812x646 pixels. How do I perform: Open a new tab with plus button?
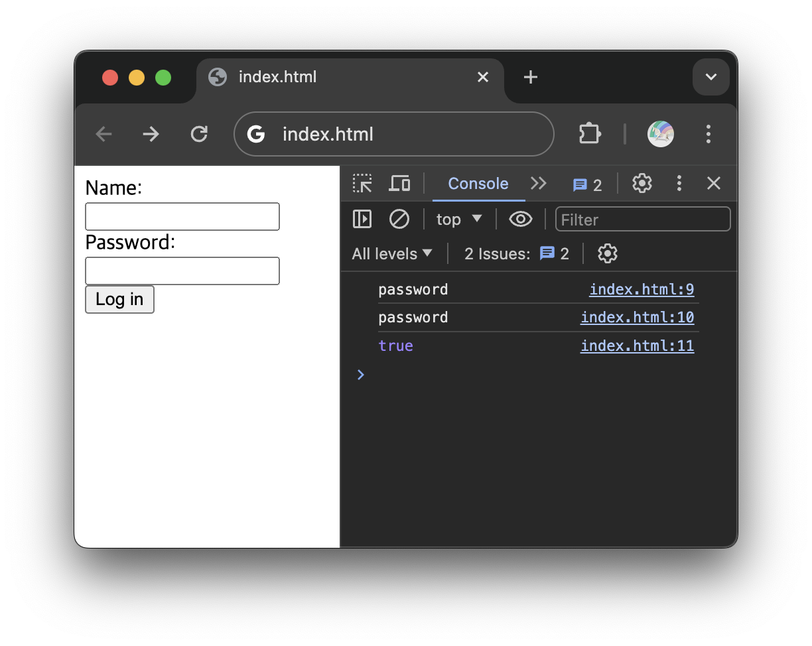click(530, 77)
